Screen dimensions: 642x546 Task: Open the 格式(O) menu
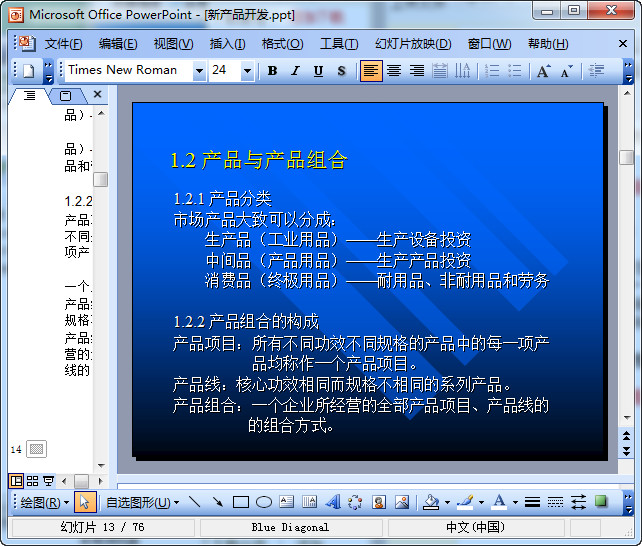pyautogui.click(x=283, y=44)
